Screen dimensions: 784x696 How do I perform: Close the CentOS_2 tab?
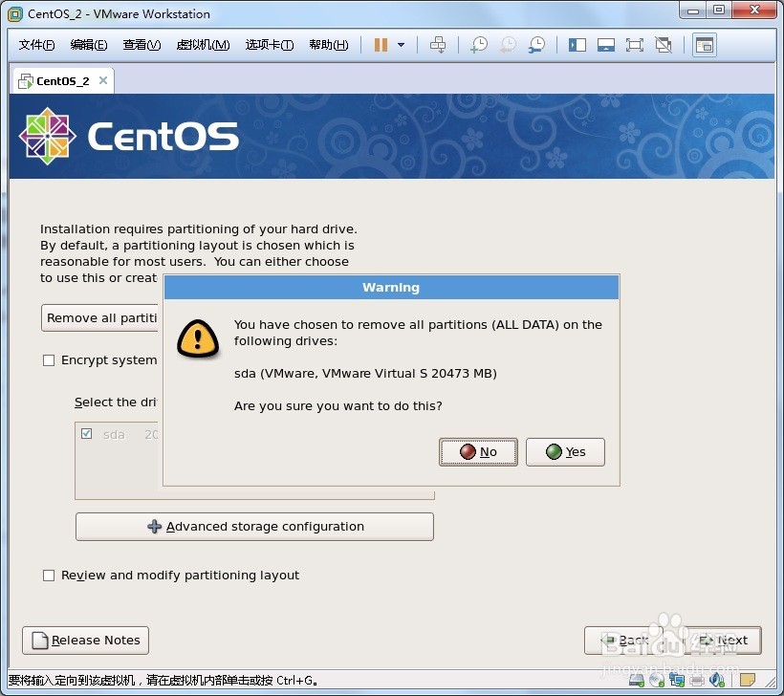103,80
